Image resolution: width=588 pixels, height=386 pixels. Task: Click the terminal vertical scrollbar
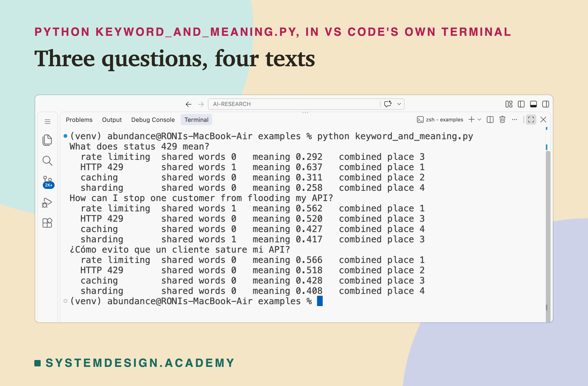pyautogui.click(x=548, y=236)
